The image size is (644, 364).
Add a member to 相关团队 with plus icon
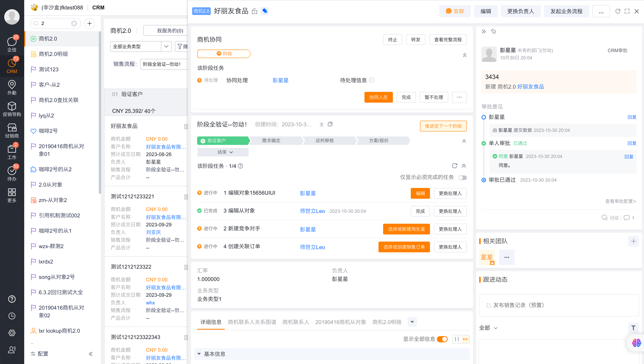tap(633, 241)
